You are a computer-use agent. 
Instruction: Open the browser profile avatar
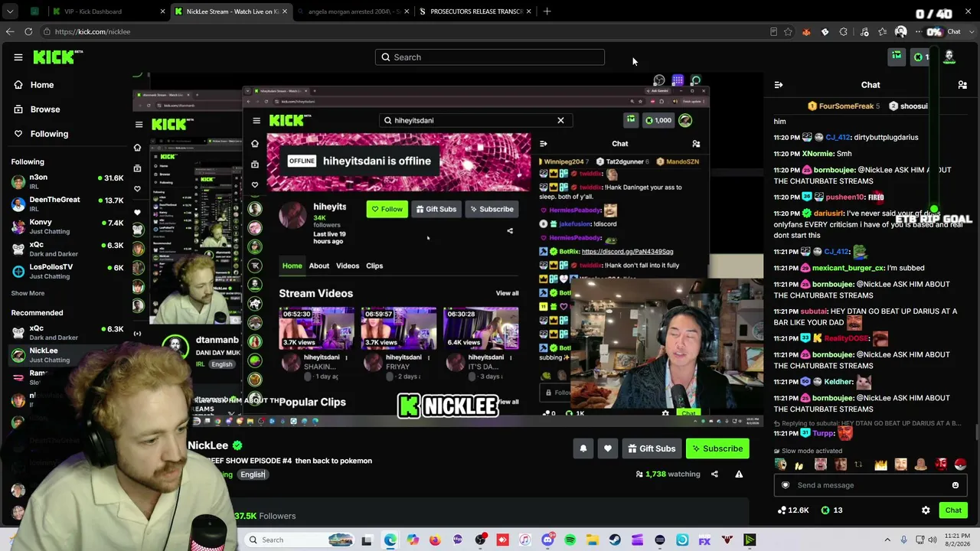coord(900,32)
